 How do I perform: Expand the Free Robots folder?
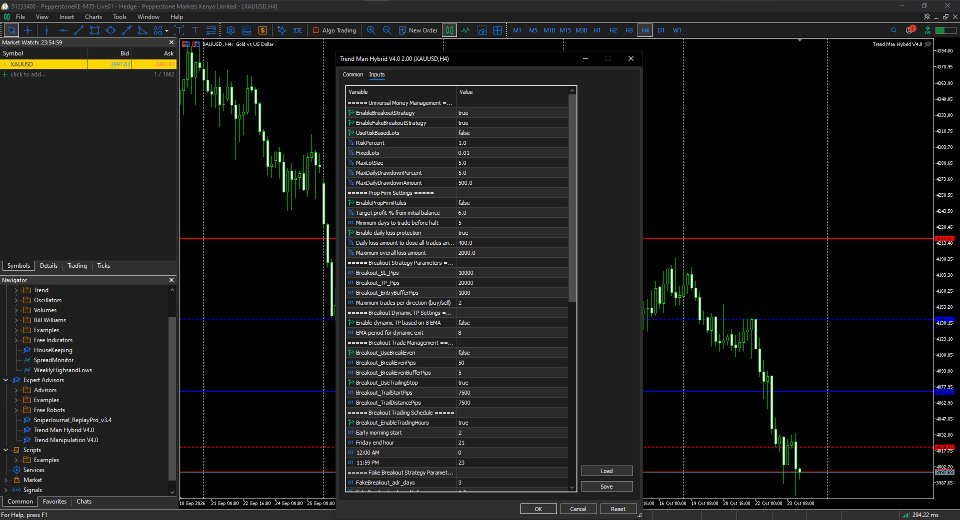[x=16, y=410]
